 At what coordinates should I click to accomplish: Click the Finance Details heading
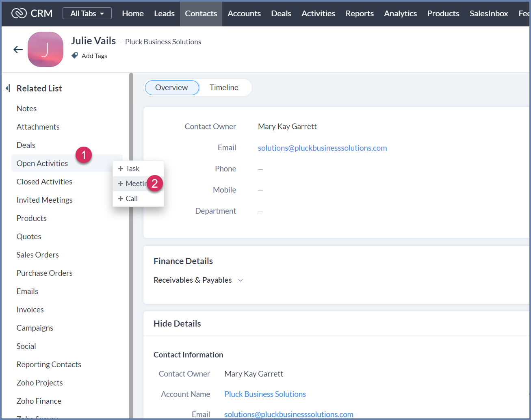pos(183,261)
